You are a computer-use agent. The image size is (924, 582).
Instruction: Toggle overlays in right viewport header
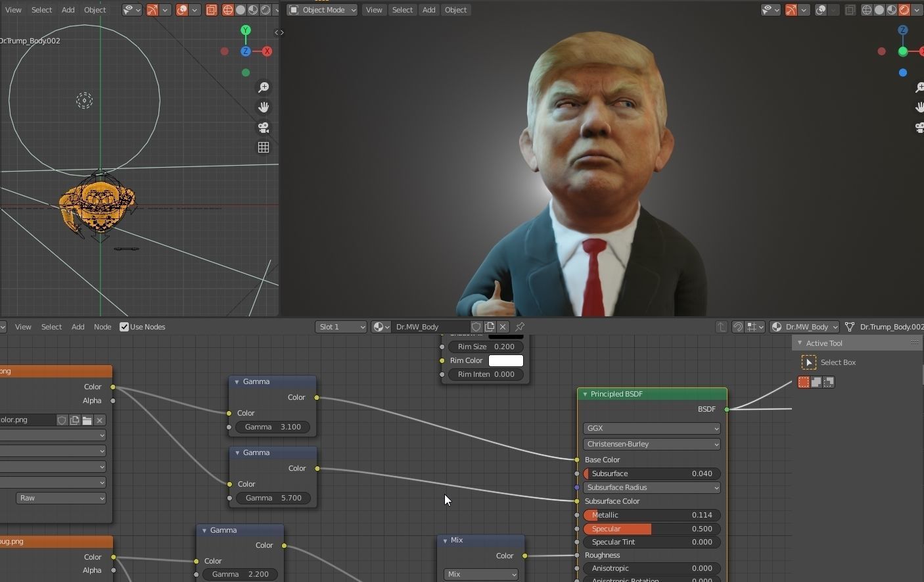point(821,10)
